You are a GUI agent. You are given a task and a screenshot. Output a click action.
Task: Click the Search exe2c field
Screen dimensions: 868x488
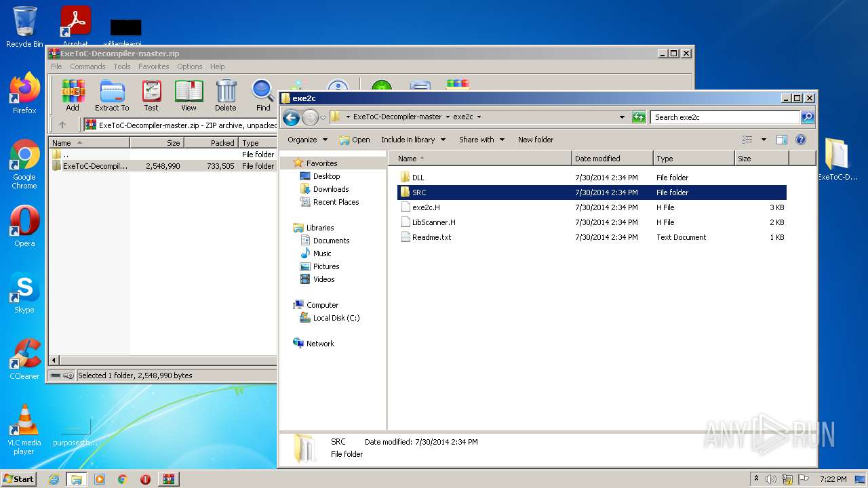tap(725, 117)
